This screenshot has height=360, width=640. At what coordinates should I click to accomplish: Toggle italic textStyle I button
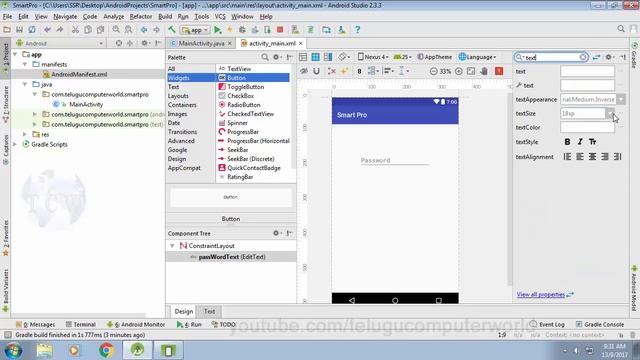pyautogui.click(x=580, y=142)
